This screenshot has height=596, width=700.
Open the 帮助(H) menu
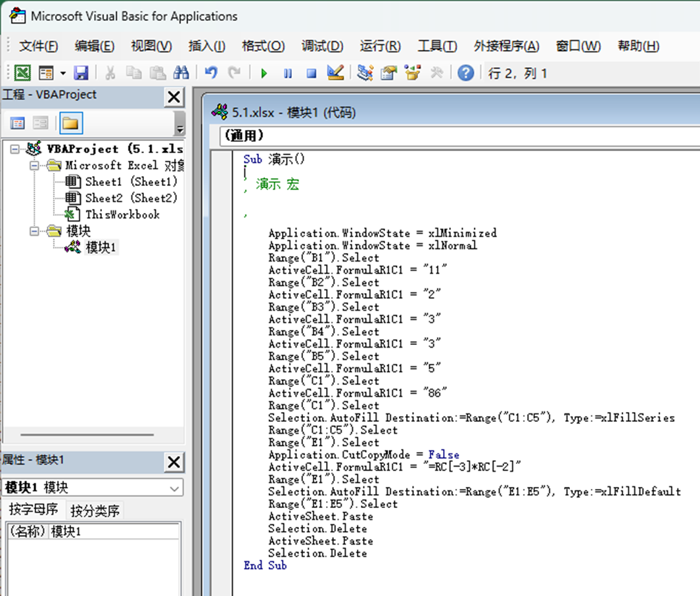click(x=638, y=46)
